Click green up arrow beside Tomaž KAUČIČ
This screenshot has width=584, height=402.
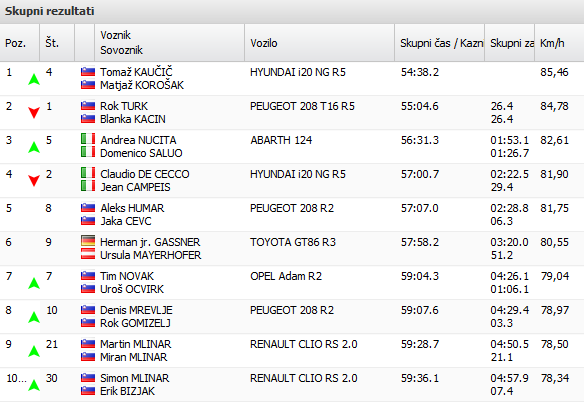coord(34,79)
